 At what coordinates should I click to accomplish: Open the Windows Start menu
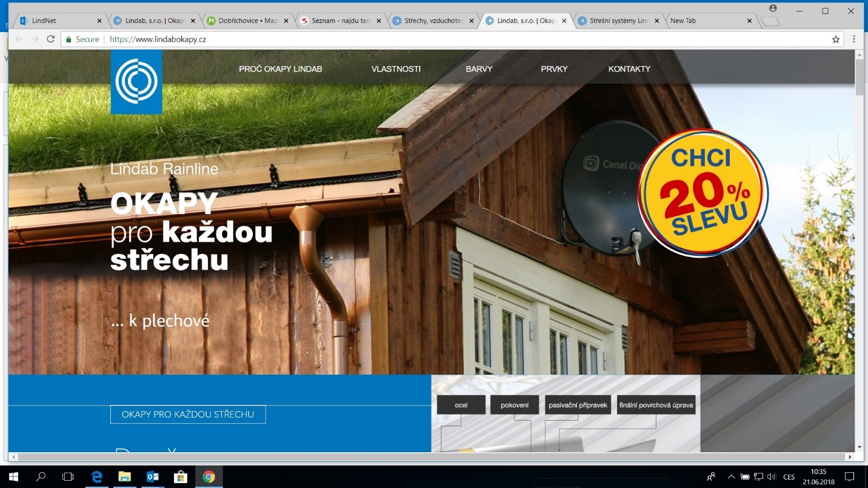13,477
